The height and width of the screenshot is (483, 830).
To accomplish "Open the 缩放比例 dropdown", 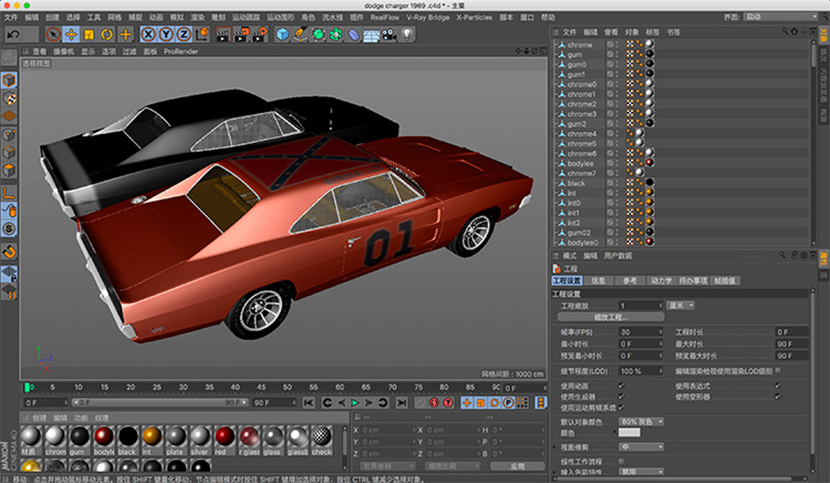I will tap(453, 466).
